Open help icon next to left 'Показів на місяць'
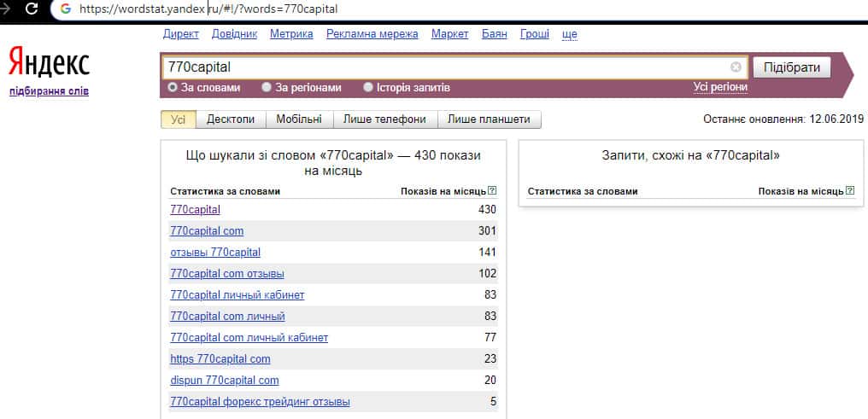868x419 pixels. 493,190
